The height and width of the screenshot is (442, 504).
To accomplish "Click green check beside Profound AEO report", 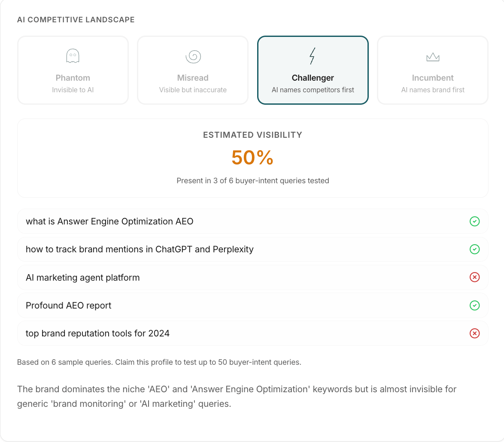I will (474, 306).
